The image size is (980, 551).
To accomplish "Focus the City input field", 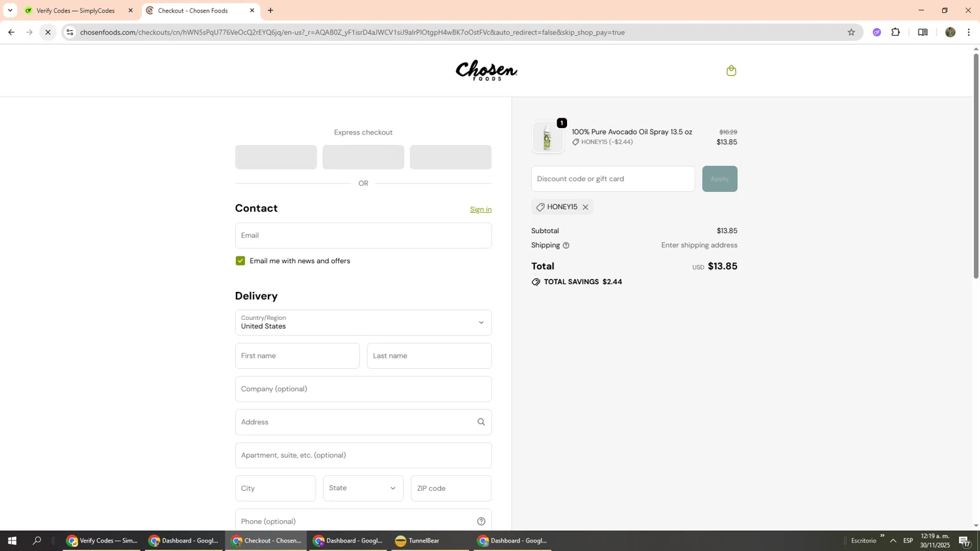I will pyautogui.click(x=276, y=488).
